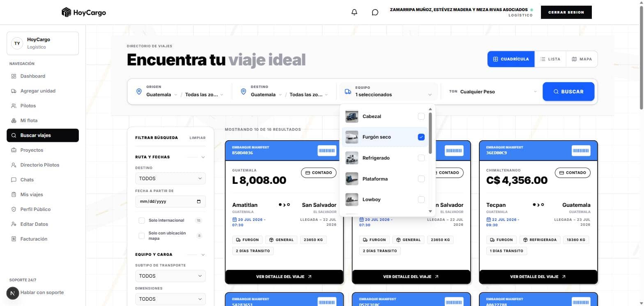Click the barcode icon on manifest 36EDB0C9
The height and width of the screenshot is (306, 644).
581,151
